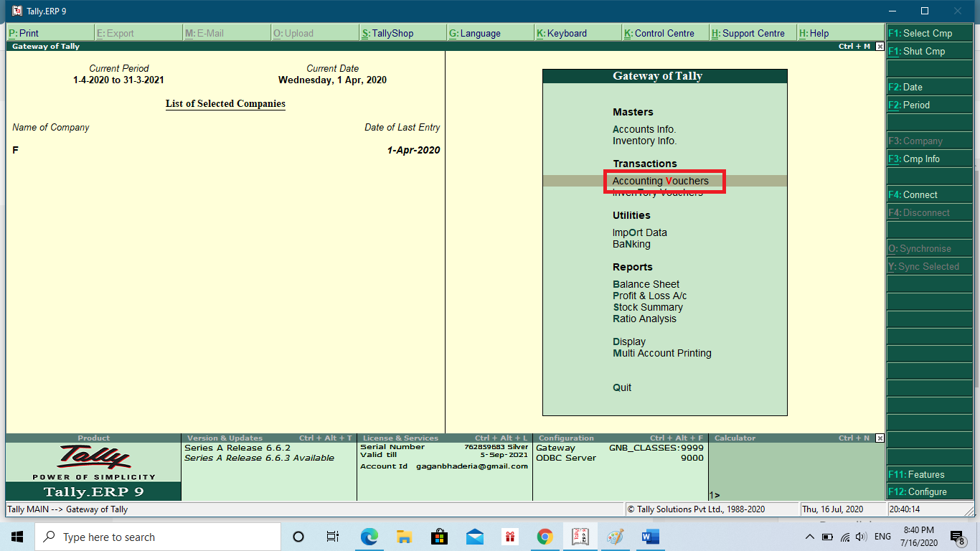980x551 pixels.
Task: Open Microsoft Edge from the taskbar
Action: 369,537
